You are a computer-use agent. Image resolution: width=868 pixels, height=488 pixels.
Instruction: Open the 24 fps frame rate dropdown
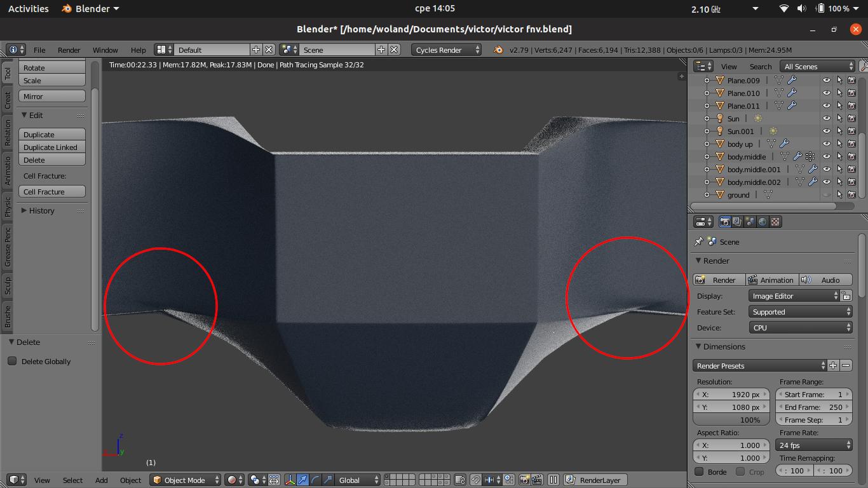pyautogui.click(x=814, y=445)
